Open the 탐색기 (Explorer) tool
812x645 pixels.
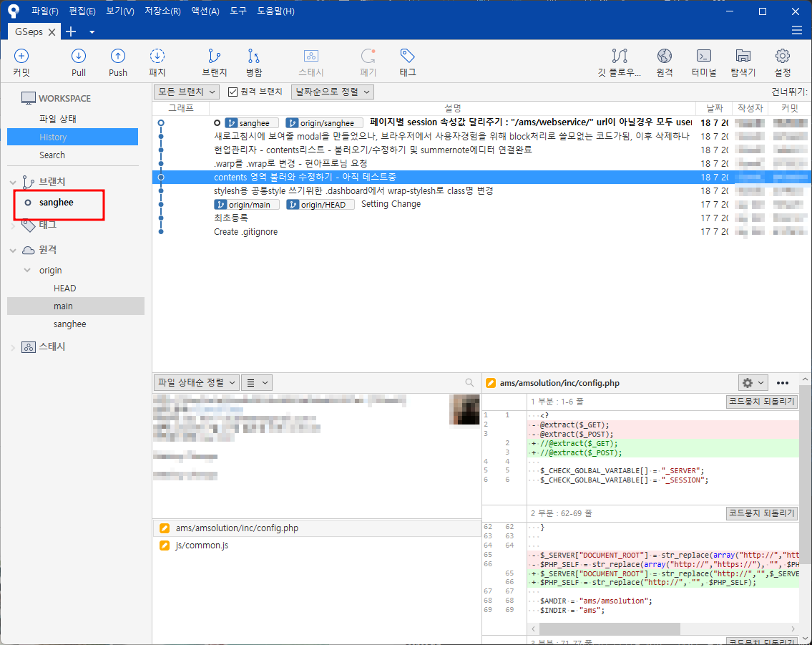[x=743, y=62]
